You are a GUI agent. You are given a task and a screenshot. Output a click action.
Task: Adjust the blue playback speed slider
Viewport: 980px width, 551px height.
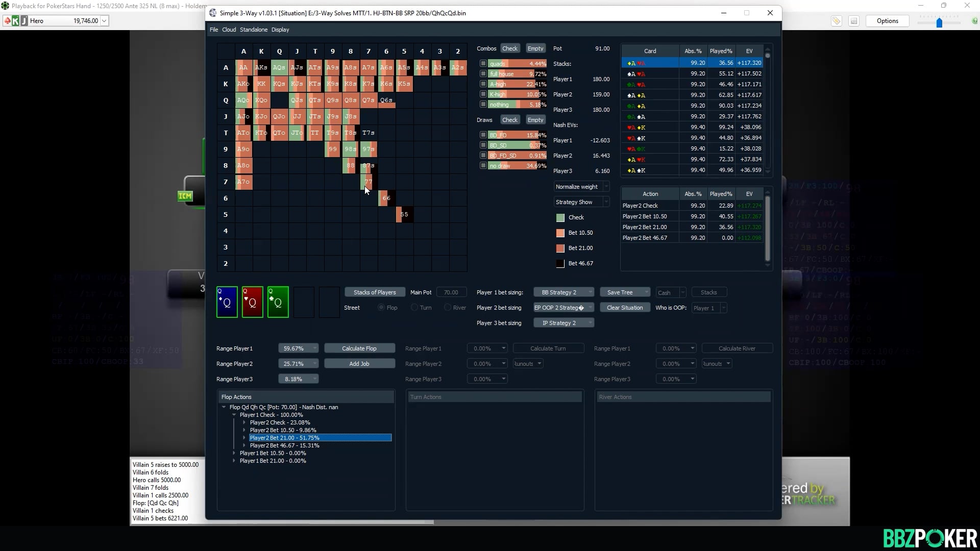coord(939,23)
